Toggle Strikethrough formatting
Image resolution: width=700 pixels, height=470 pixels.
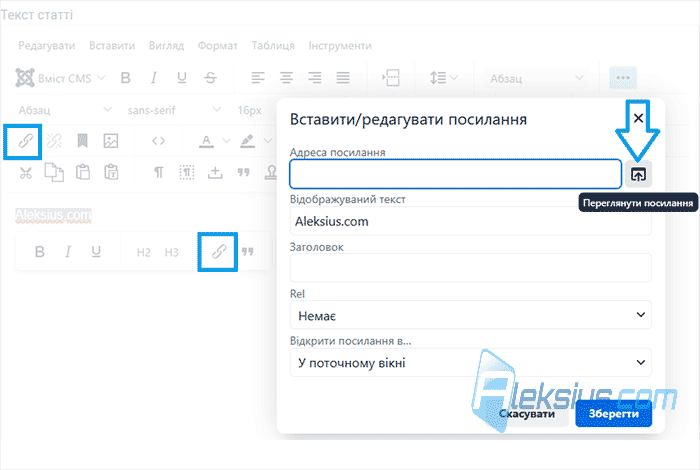coord(210,78)
